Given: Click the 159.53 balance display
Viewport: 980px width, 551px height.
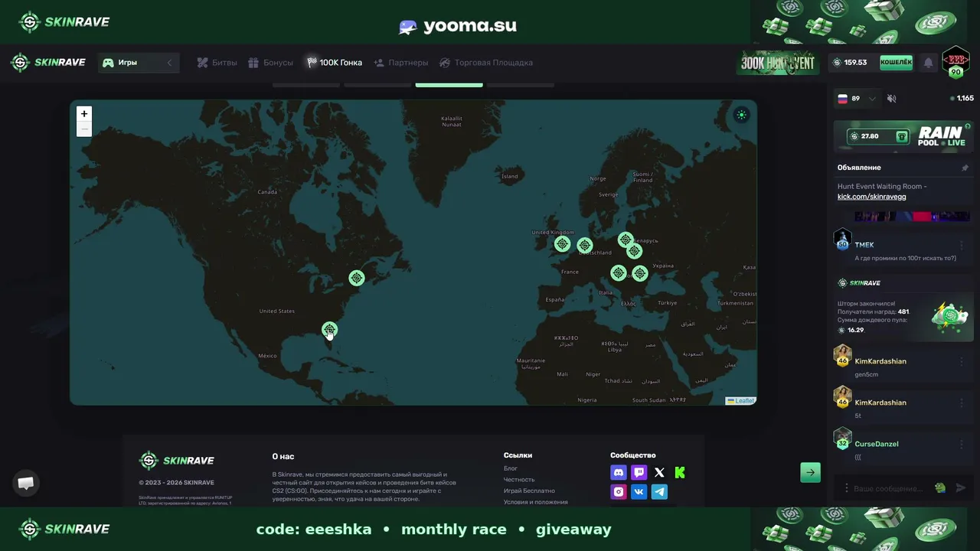Looking at the screenshot, I should [x=851, y=63].
